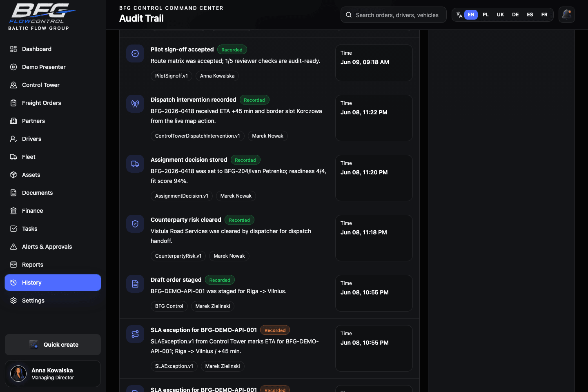Click the Demo Presenter play icon
Screen dimensions: 588x392
[13, 67]
